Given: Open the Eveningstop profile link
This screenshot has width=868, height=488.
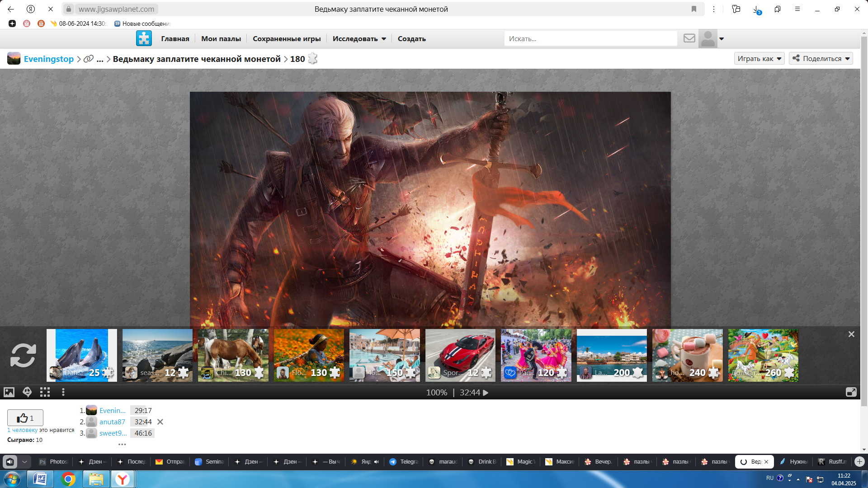Looking at the screenshot, I should [48, 59].
